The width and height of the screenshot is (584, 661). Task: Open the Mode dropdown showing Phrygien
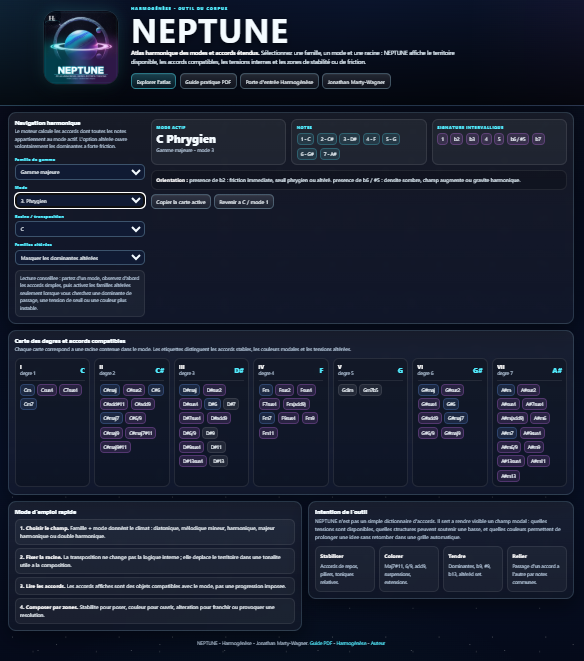(80, 201)
